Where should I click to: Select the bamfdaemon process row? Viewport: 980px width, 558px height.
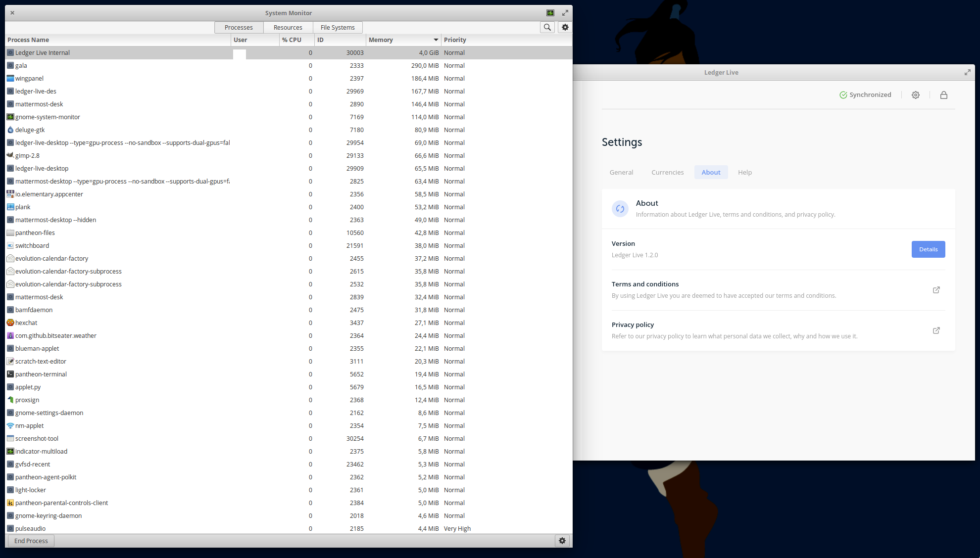[289, 310]
